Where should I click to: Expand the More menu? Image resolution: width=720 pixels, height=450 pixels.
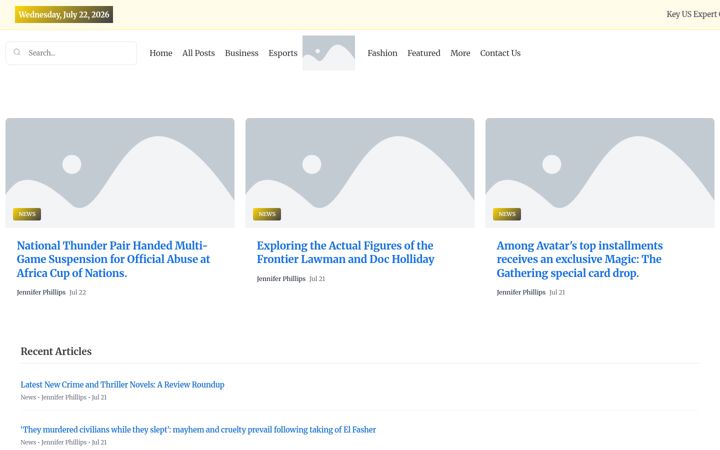460,53
